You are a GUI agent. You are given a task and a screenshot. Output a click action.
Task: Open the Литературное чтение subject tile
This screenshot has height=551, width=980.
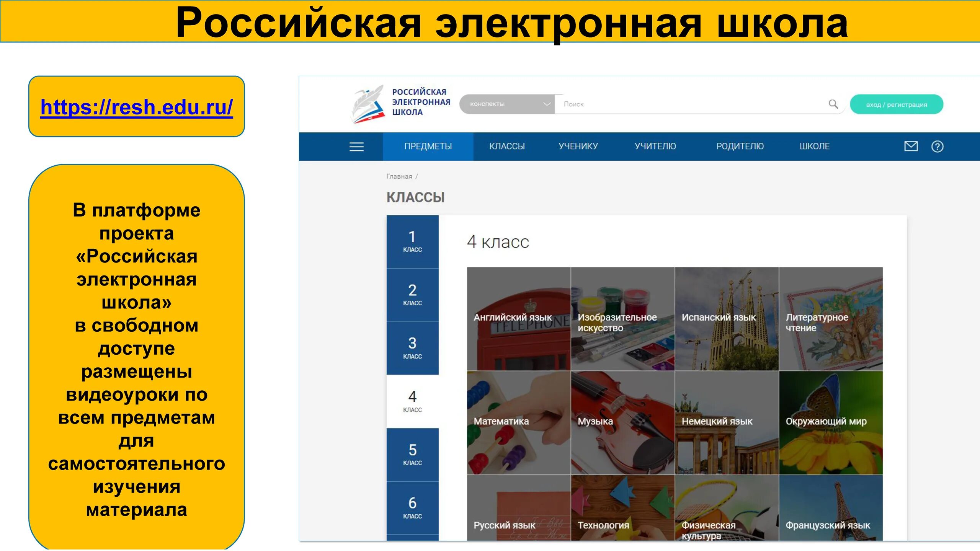tap(831, 319)
